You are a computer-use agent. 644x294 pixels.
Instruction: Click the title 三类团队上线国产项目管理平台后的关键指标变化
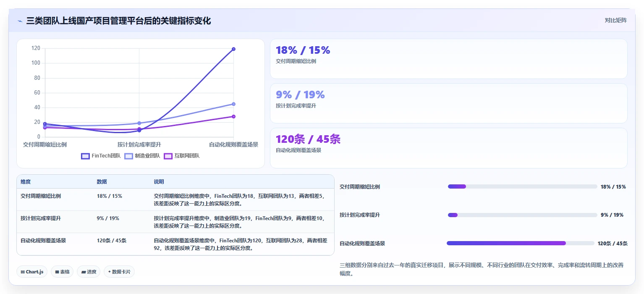[118, 21]
